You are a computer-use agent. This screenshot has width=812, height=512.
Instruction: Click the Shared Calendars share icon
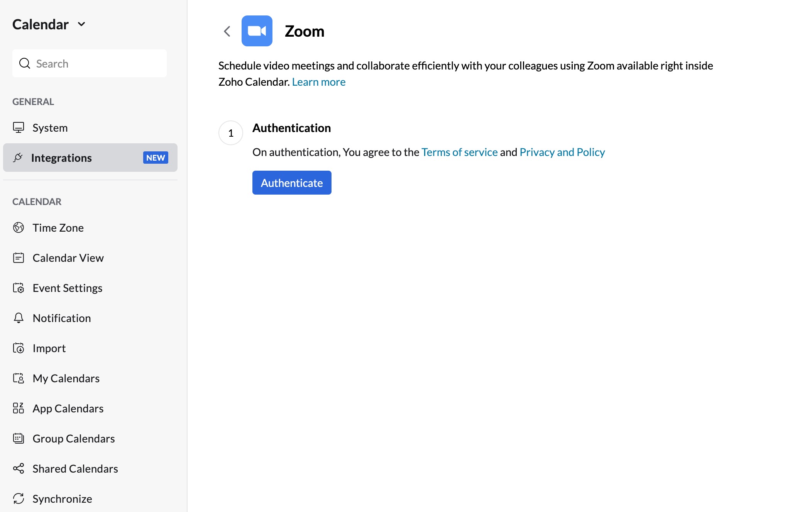(x=19, y=468)
